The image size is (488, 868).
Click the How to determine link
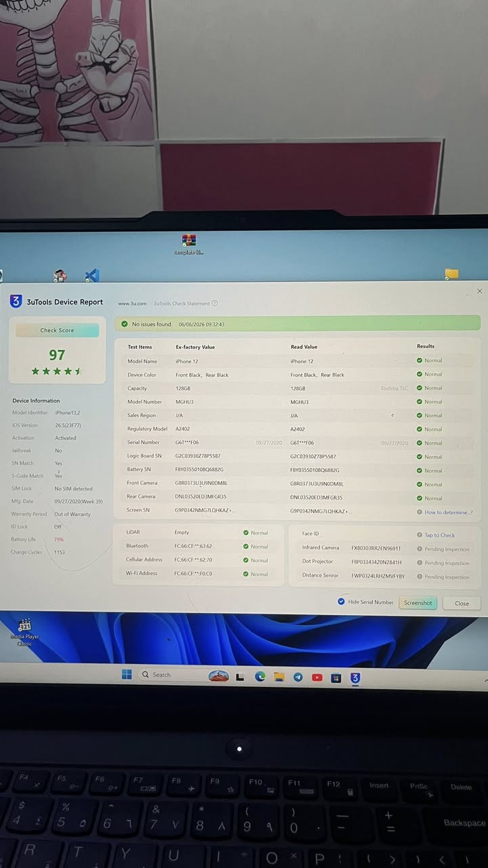click(x=449, y=513)
